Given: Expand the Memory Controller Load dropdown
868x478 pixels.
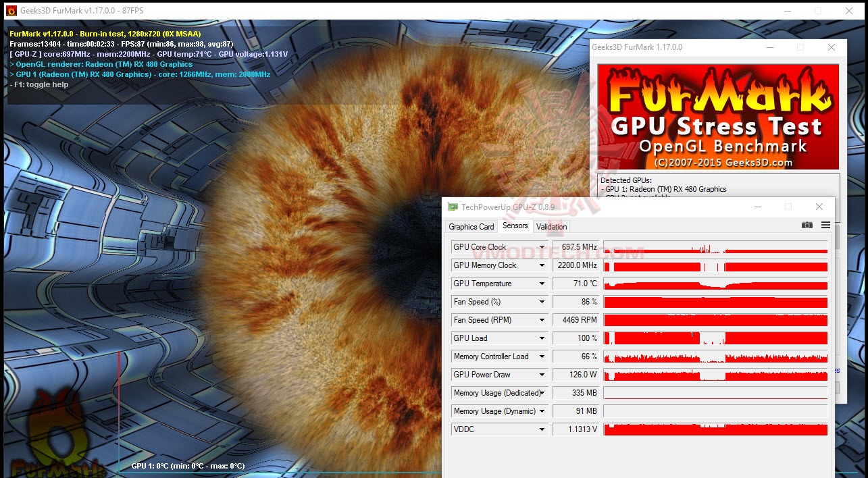Looking at the screenshot, I should pyautogui.click(x=542, y=356).
